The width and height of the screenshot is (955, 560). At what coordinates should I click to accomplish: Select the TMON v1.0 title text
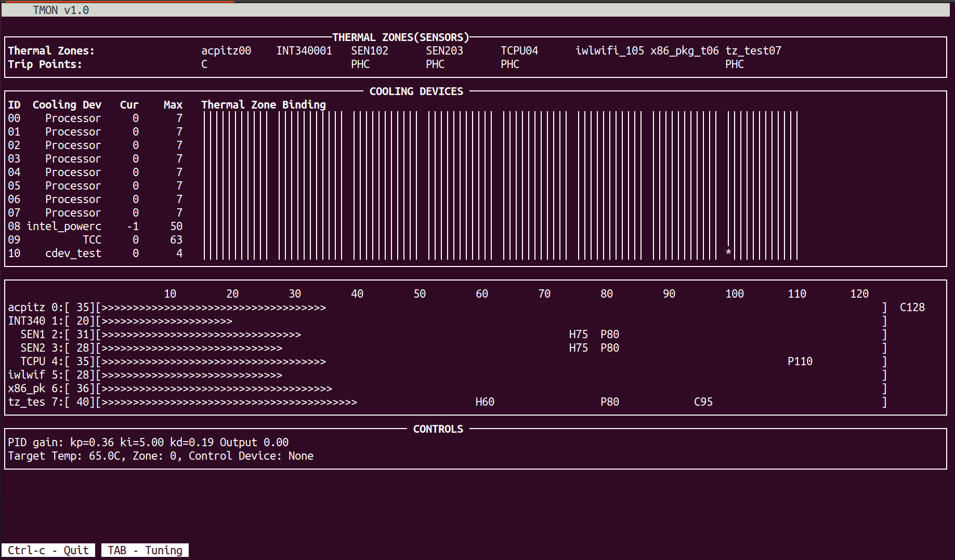(61, 10)
